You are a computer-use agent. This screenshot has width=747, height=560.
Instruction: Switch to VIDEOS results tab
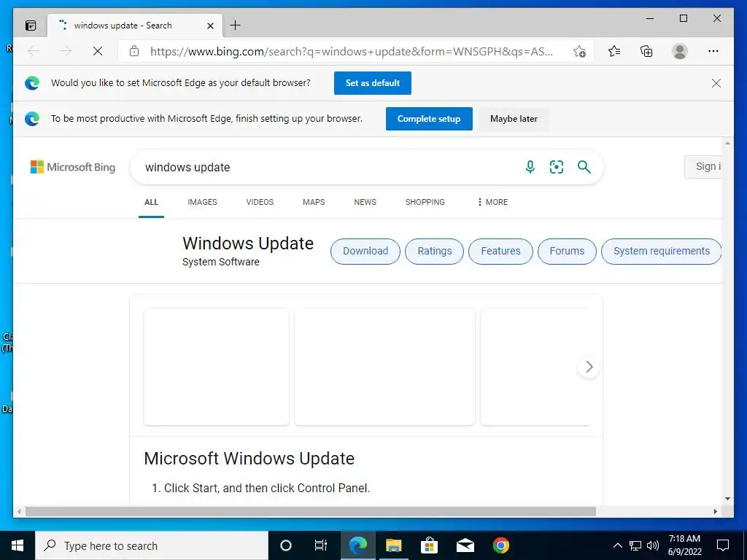tap(260, 202)
